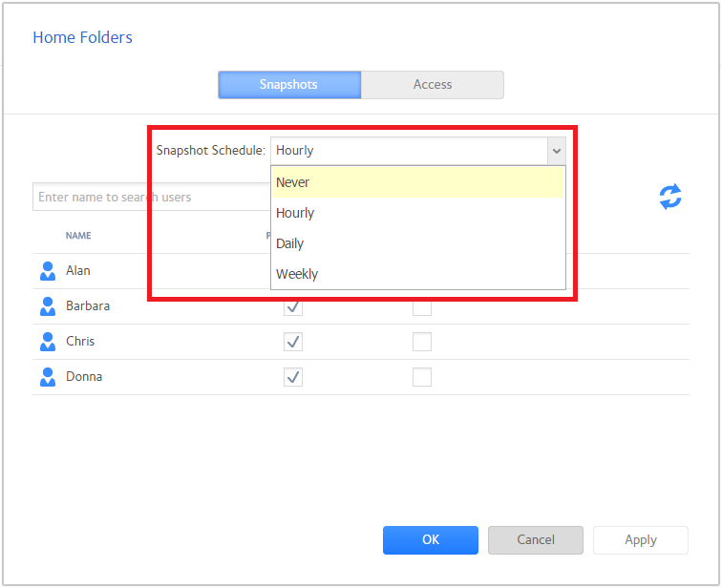Click the Apply button

[x=641, y=540]
